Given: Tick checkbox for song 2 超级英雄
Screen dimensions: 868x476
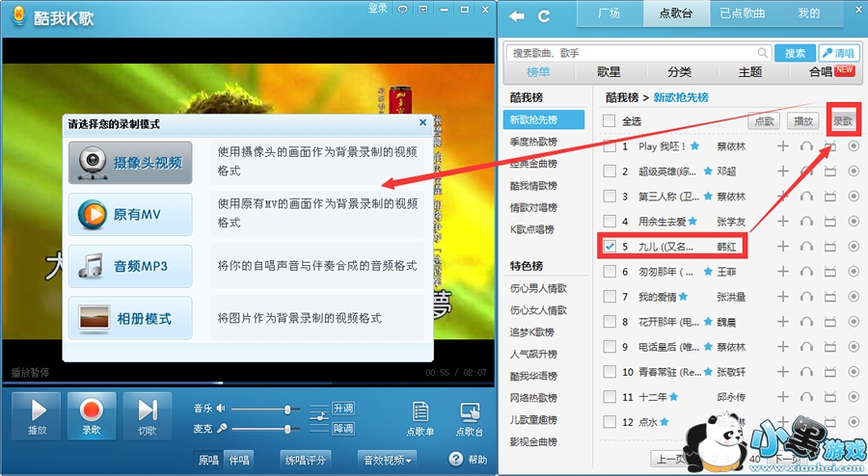Looking at the screenshot, I should pos(610,172).
